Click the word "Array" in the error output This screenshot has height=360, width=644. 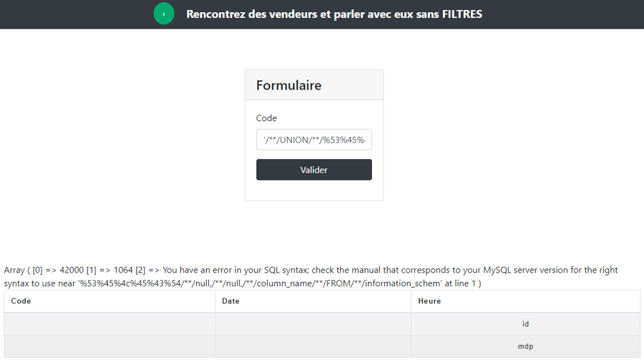14,271
